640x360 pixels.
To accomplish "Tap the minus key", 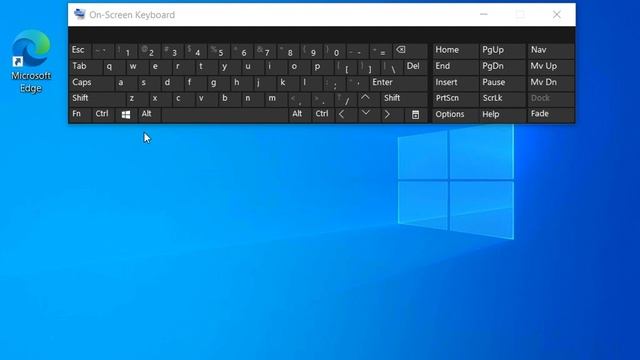I will pyautogui.click(x=358, y=51).
